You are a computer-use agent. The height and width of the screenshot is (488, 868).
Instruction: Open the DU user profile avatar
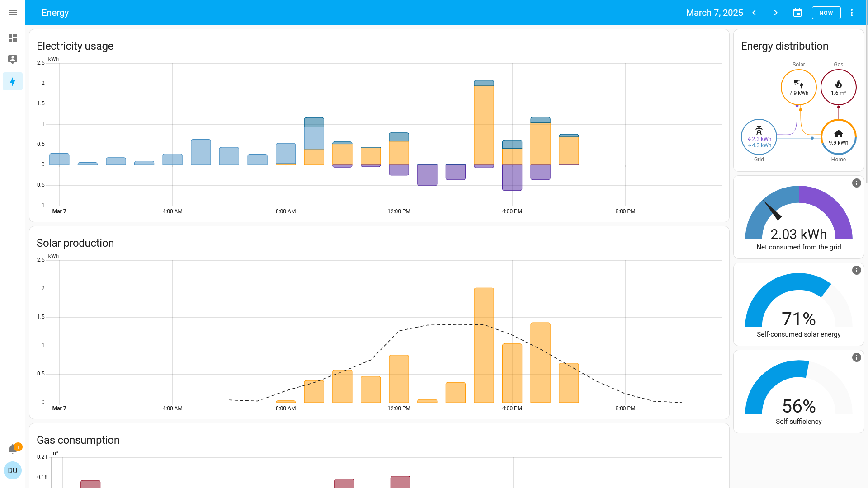click(x=13, y=470)
